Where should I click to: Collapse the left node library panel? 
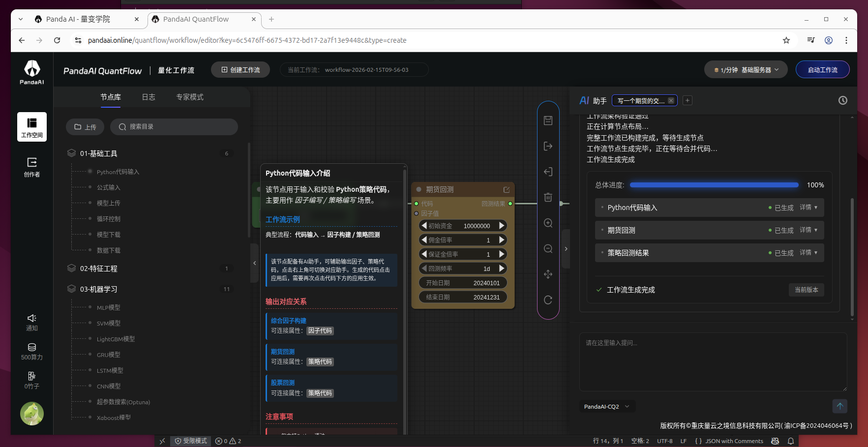pyautogui.click(x=255, y=263)
